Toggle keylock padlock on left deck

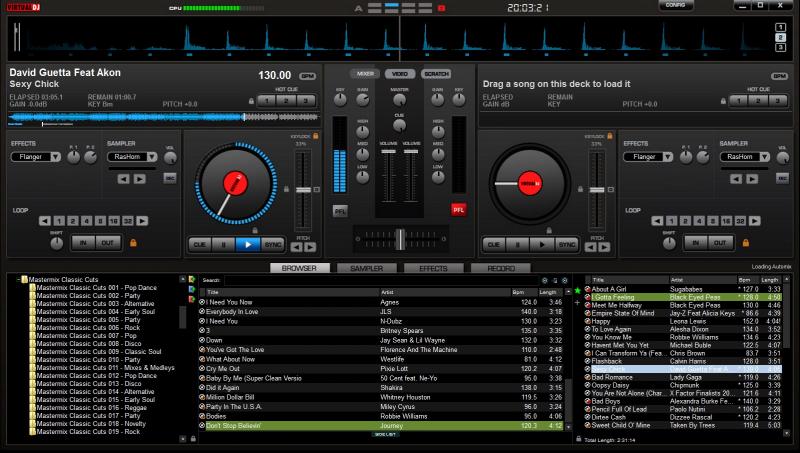click(317, 135)
